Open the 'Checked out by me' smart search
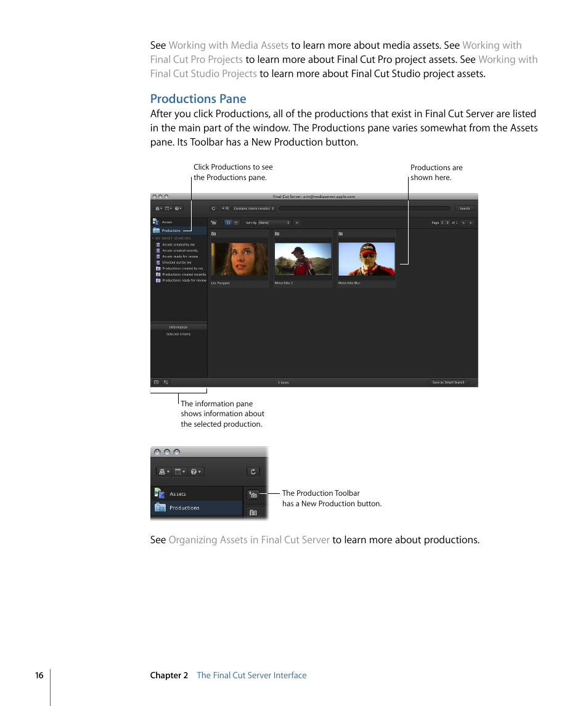588x706 pixels. [176, 262]
